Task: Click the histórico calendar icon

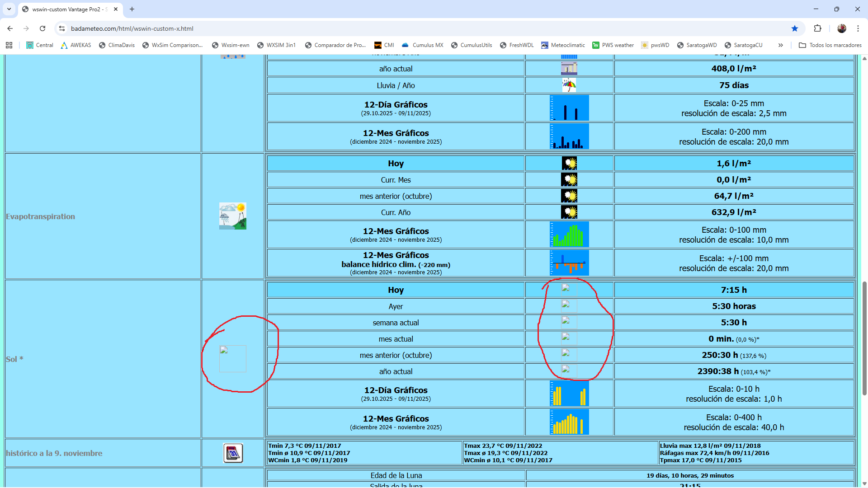Action: (x=233, y=453)
